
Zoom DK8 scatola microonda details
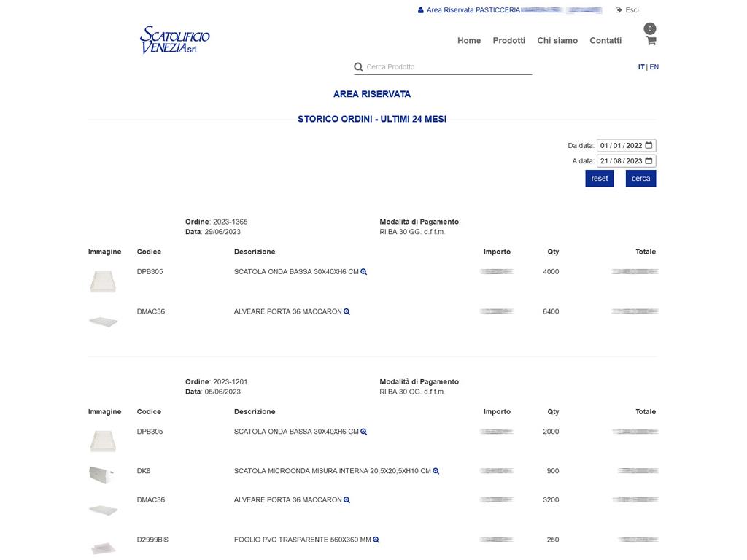pyautogui.click(x=436, y=472)
